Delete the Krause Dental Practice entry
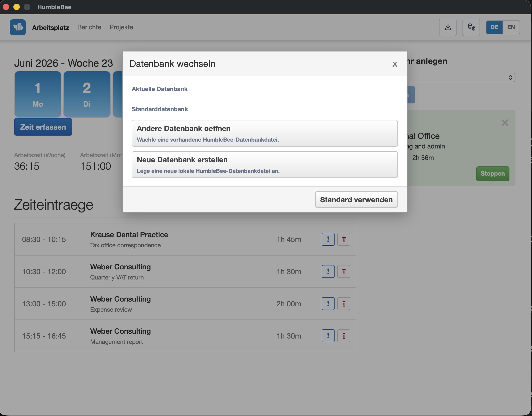Screen dimensions: 532x416 click(x=344, y=239)
